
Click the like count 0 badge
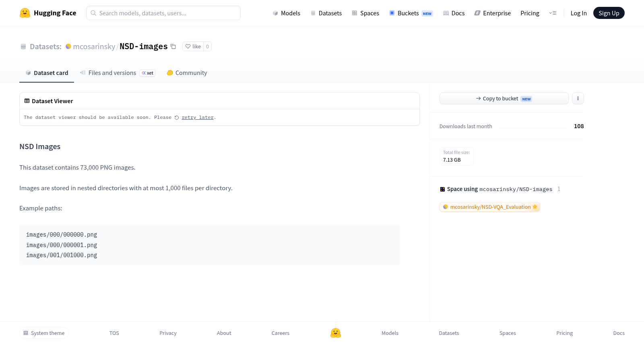point(207,46)
